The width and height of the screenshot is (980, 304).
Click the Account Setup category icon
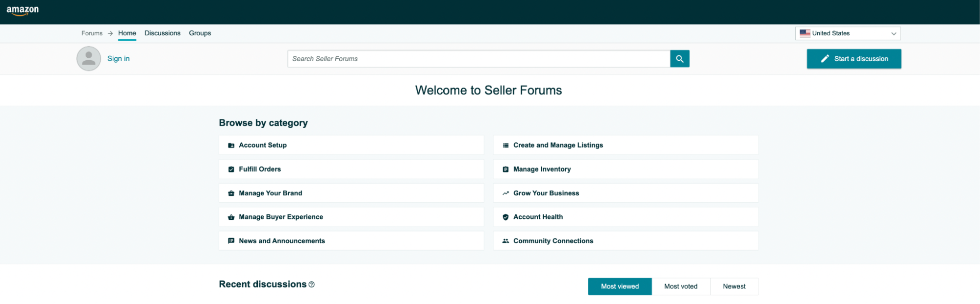[231, 145]
